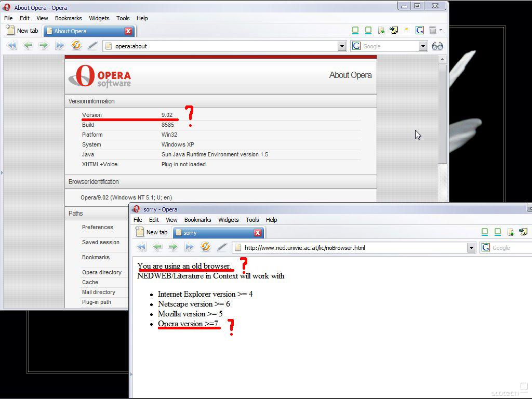Click Google G icon in About Opera tab bar
The height and width of the screenshot is (399, 532).
point(420,30)
